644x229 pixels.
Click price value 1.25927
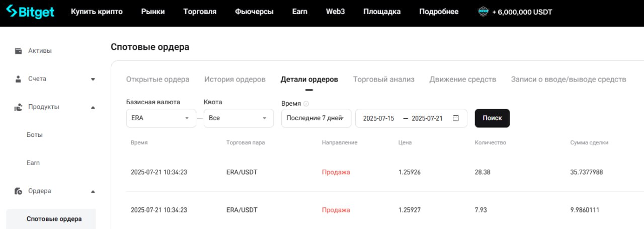(410, 210)
